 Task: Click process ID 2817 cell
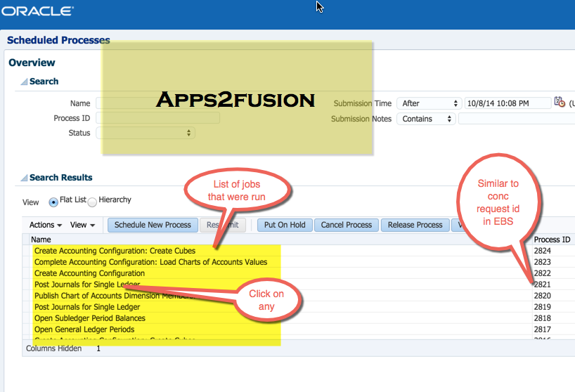[543, 329]
